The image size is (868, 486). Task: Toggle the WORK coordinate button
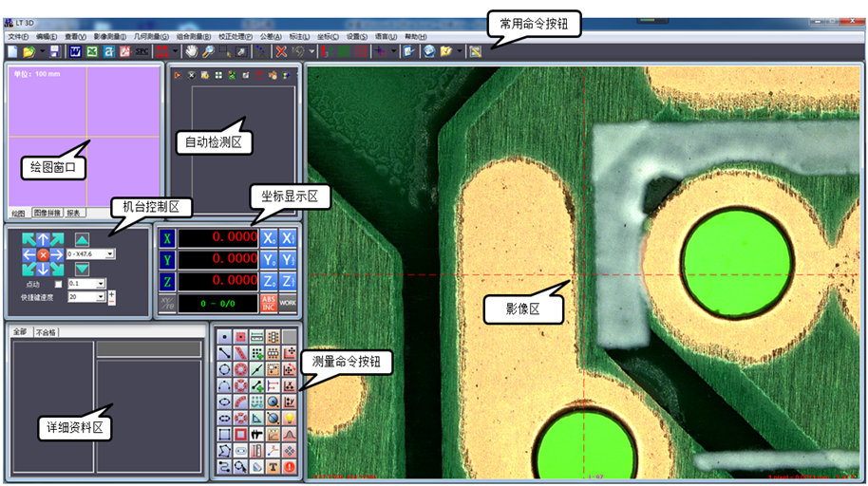tap(288, 303)
